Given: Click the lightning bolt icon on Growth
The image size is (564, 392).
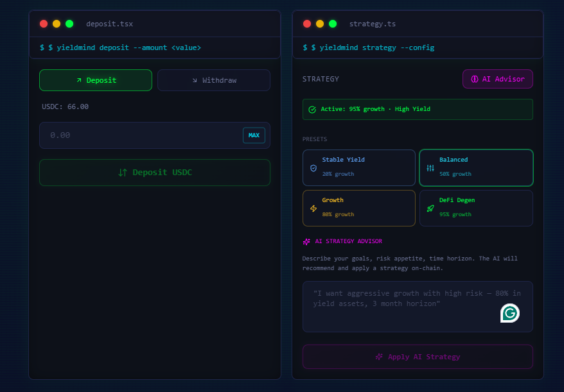Looking at the screenshot, I should click(x=313, y=209).
